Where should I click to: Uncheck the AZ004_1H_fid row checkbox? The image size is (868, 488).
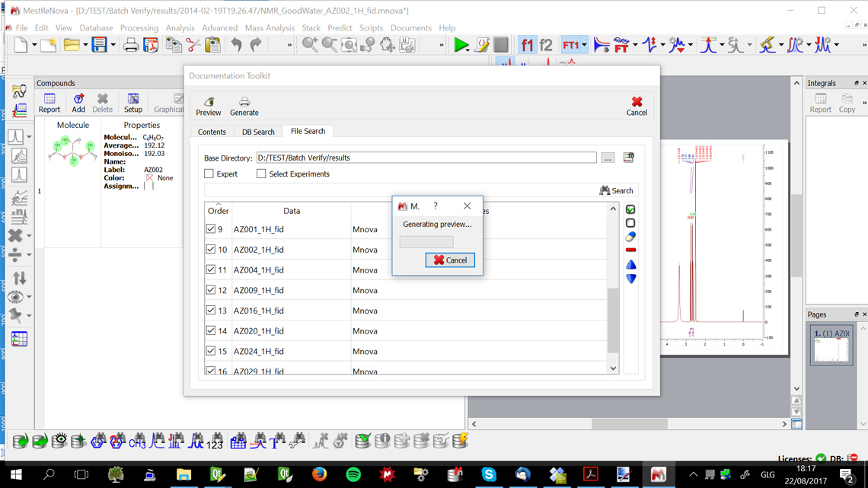pyautogui.click(x=211, y=270)
